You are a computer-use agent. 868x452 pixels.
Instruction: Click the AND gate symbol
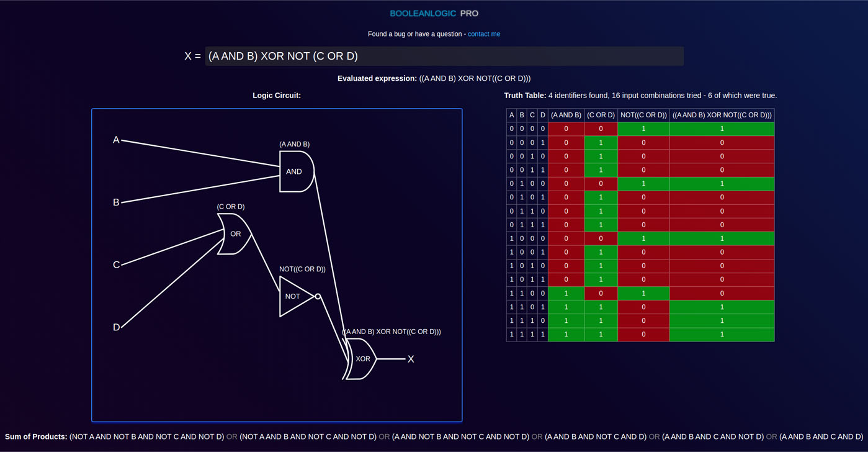(x=296, y=171)
